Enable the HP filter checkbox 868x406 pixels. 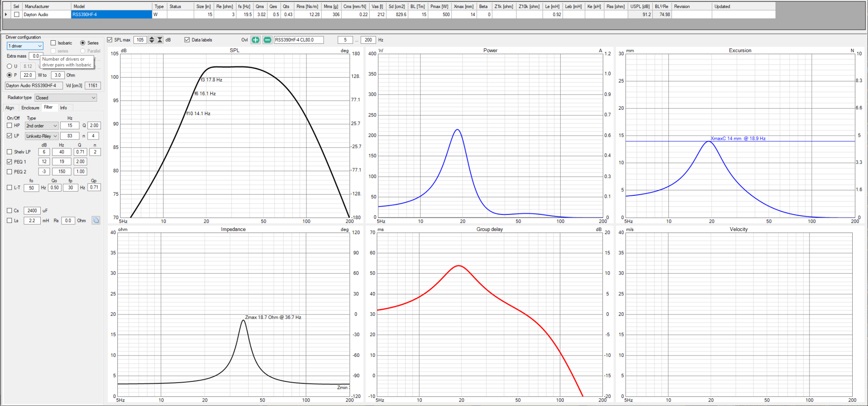(x=9, y=125)
